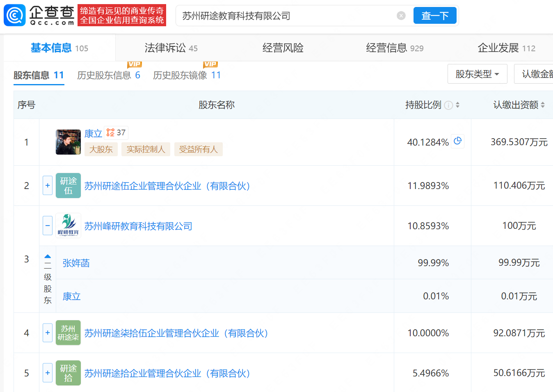
Task: Sort by 持股比例 column
Action: (457, 105)
